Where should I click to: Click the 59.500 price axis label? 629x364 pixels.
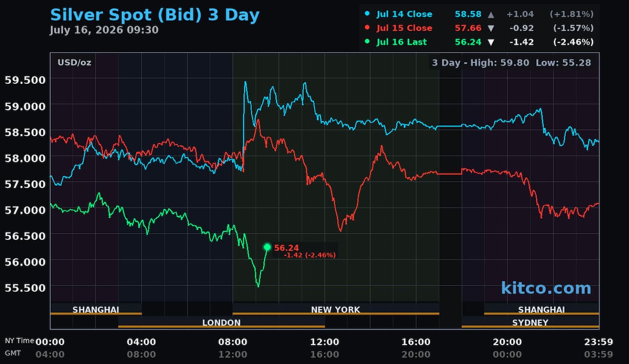click(25, 80)
